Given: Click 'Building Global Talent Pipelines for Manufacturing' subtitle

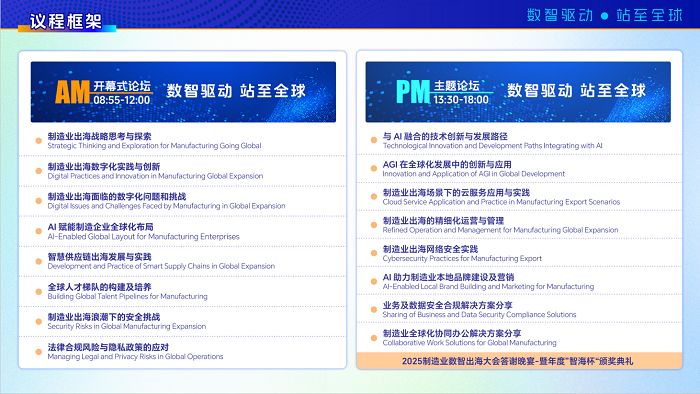Looking at the screenshot, I should 127,296.
